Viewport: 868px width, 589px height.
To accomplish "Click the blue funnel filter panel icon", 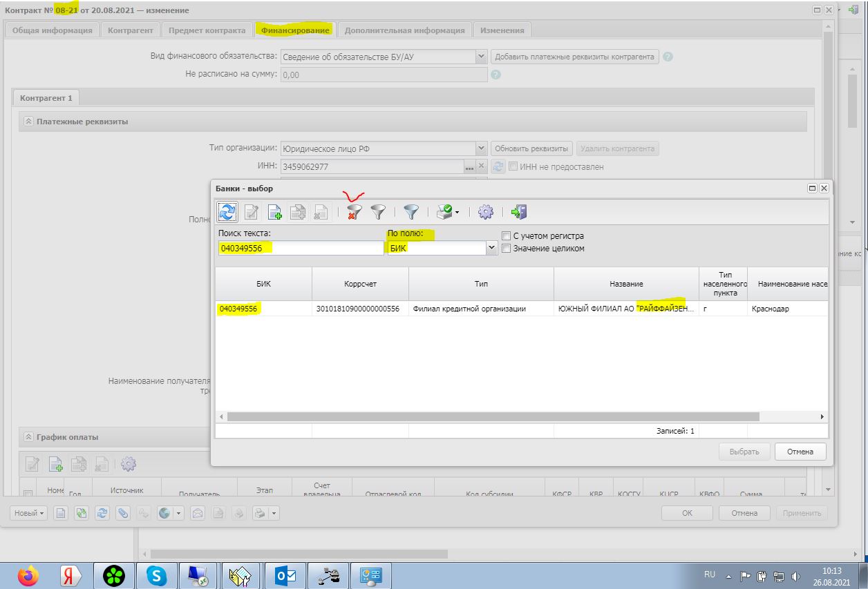I will 411,212.
